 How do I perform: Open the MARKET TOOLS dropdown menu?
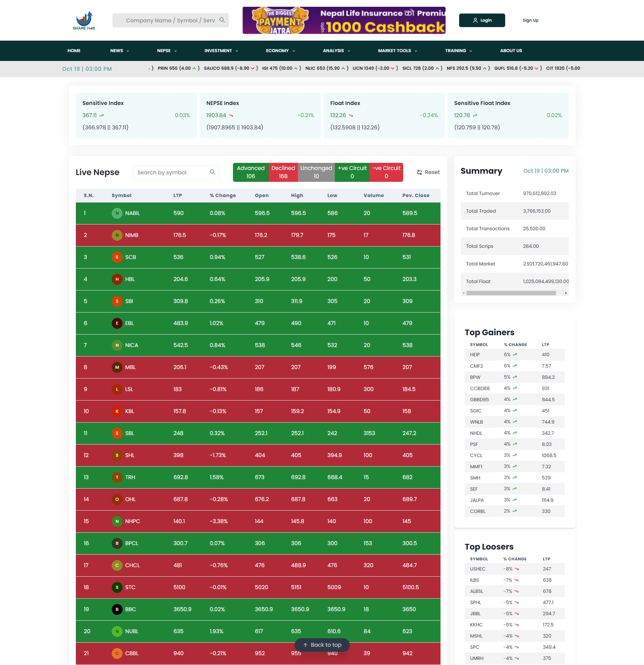tap(397, 50)
